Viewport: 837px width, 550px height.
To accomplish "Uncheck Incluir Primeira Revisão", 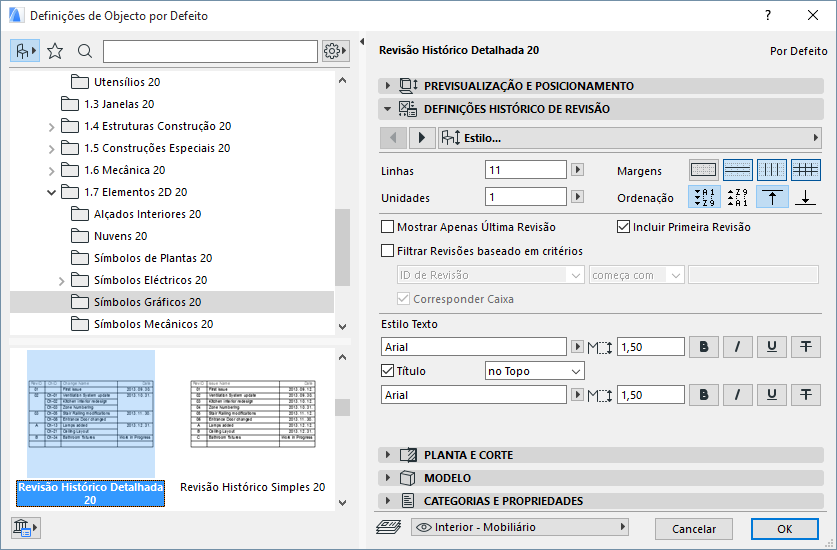I will point(623,227).
